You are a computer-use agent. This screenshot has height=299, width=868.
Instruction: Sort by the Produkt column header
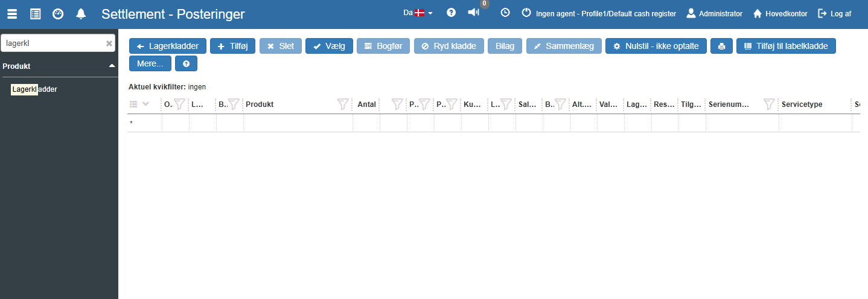tap(260, 104)
